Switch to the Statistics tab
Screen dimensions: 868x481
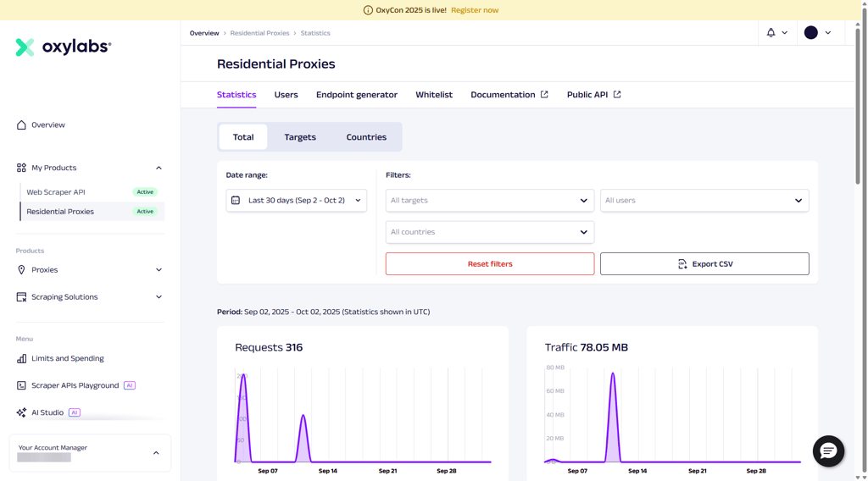click(x=236, y=95)
